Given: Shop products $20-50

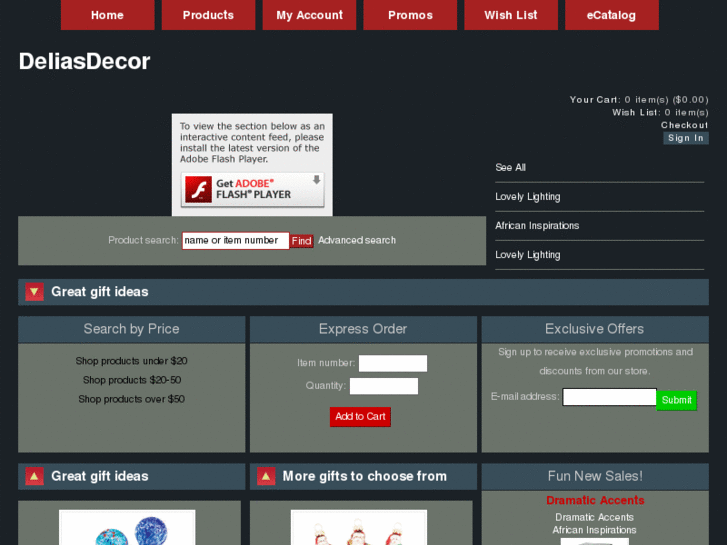Looking at the screenshot, I should pyautogui.click(x=132, y=380).
